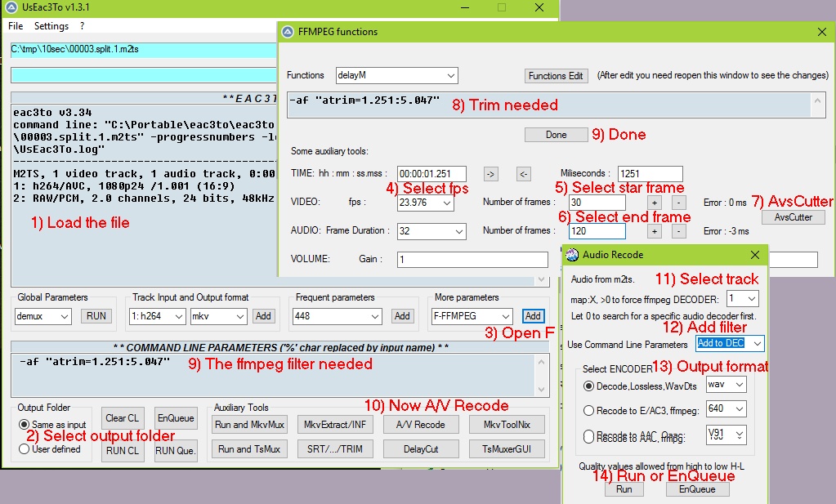836x504 pixels.
Task: Click the SRT/.../TRIM button
Action: pos(335,449)
